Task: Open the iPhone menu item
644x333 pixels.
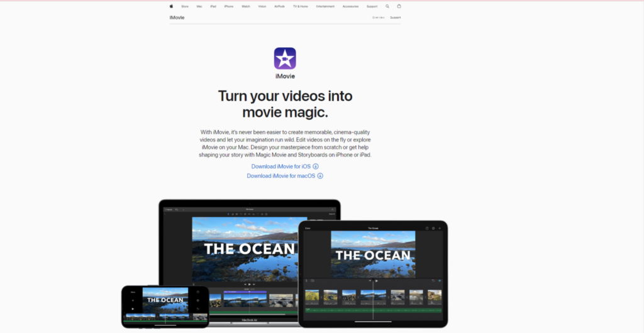Action: [229, 6]
